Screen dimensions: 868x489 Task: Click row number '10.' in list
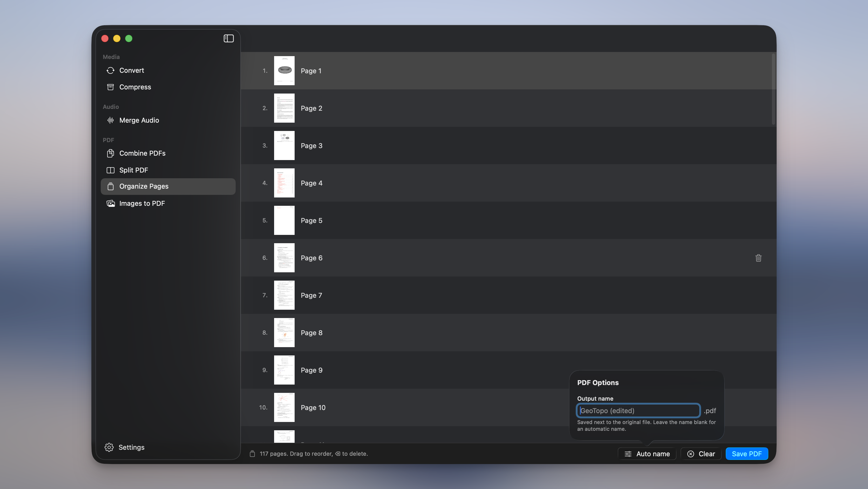[x=263, y=408]
